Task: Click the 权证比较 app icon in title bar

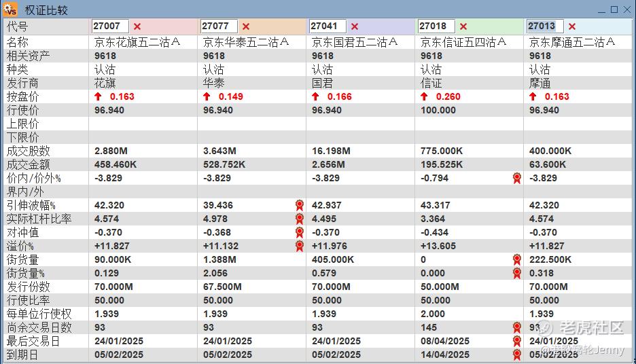Action: 10,9
